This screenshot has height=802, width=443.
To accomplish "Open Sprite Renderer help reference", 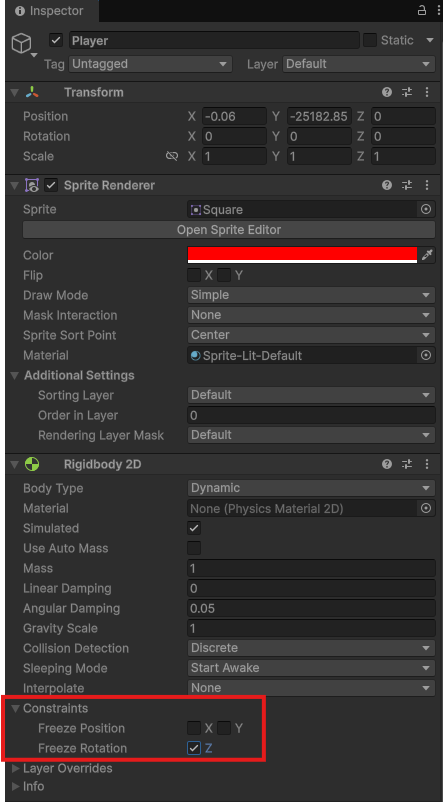I will [x=387, y=185].
